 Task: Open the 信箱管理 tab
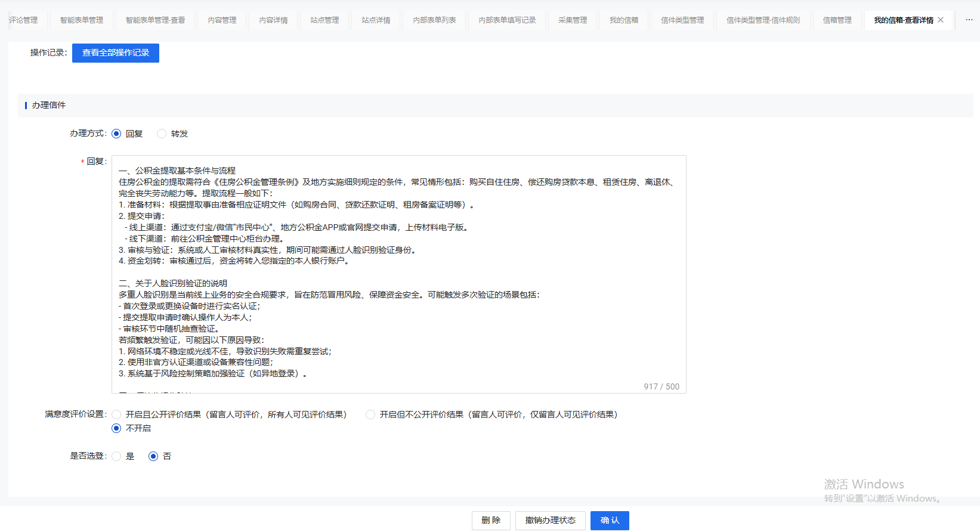pos(837,20)
